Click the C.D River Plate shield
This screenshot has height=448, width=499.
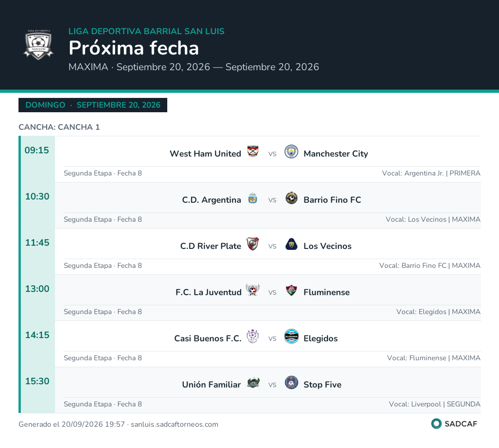pos(253,244)
